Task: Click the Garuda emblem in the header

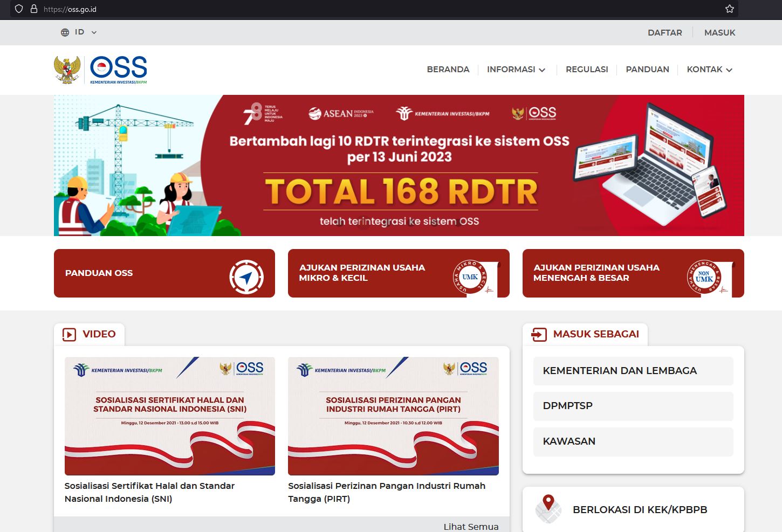Action: tap(67, 70)
